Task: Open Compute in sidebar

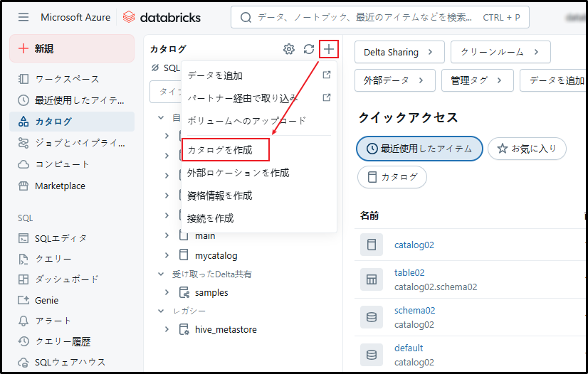Action: pos(72,164)
